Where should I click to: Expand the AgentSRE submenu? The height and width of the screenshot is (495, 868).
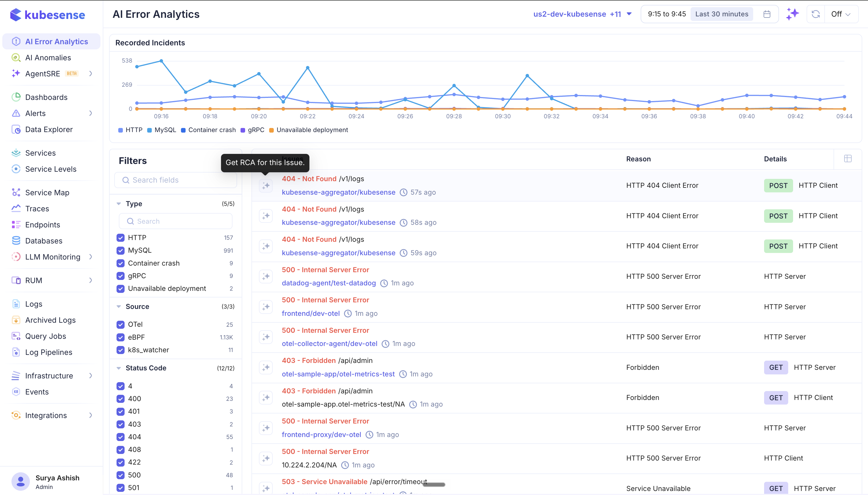pyautogui.click(x=90, y=74)
